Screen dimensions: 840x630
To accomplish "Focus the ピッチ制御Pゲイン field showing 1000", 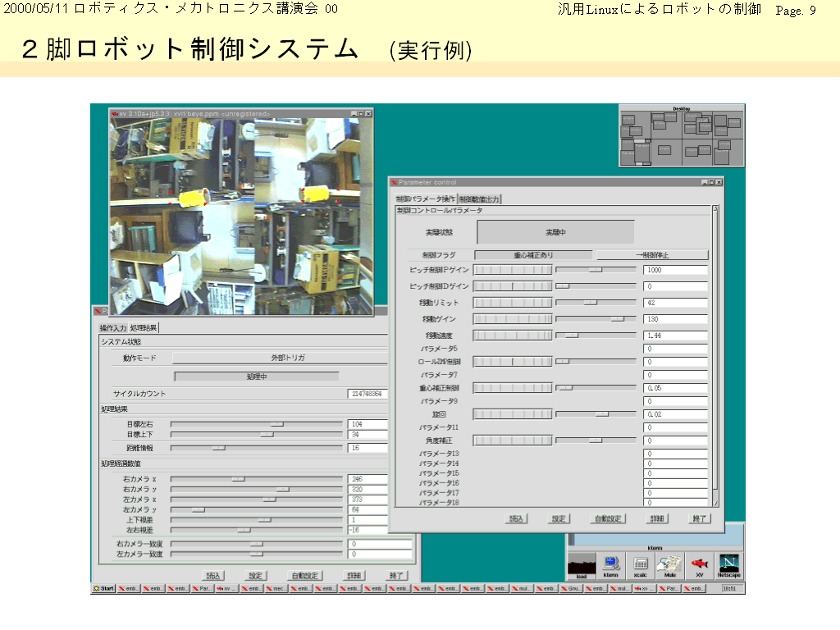I will tap(675, 270).
